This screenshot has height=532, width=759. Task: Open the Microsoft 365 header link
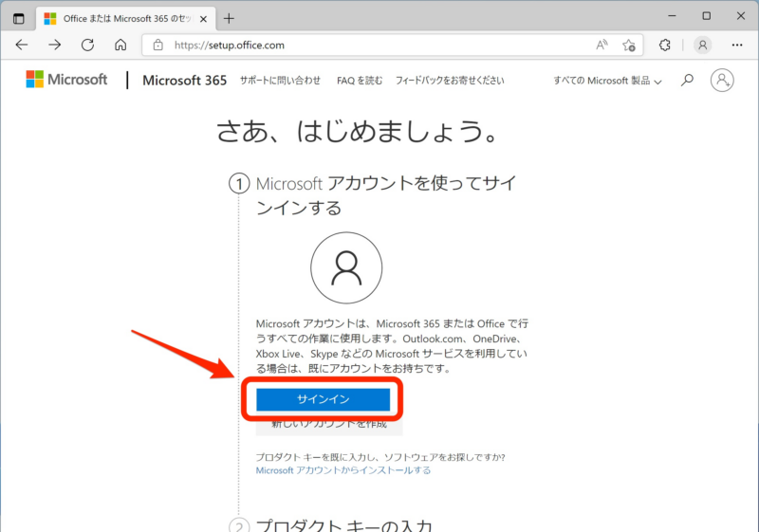[184, 81]
